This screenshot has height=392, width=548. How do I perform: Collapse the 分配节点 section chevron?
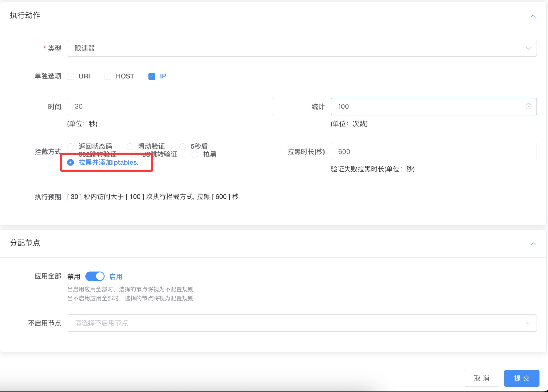[x=533, y=244]
